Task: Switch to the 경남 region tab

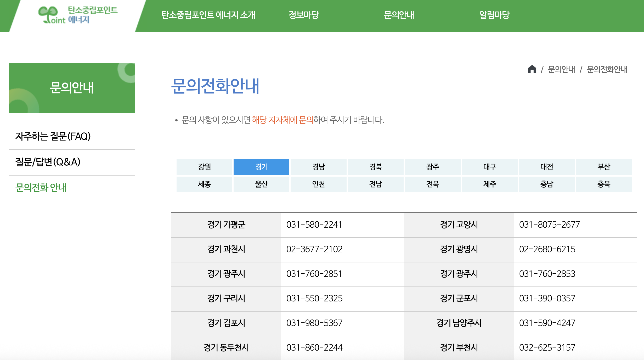Action: 318,167
